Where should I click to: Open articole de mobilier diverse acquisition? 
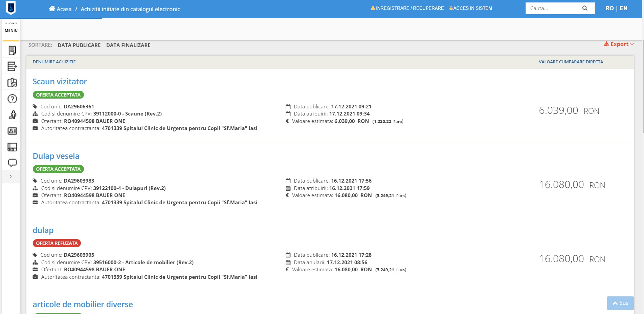[83, 305]
